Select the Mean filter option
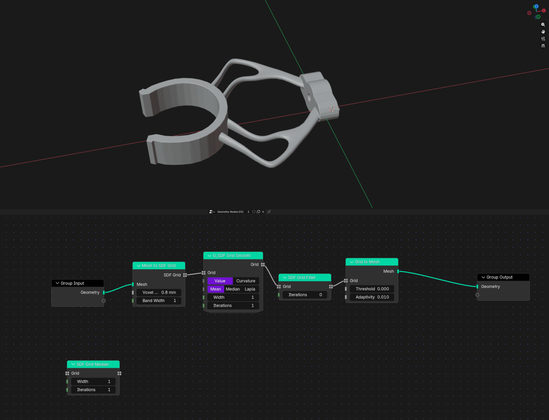549x420 pixels. (216, 289)
